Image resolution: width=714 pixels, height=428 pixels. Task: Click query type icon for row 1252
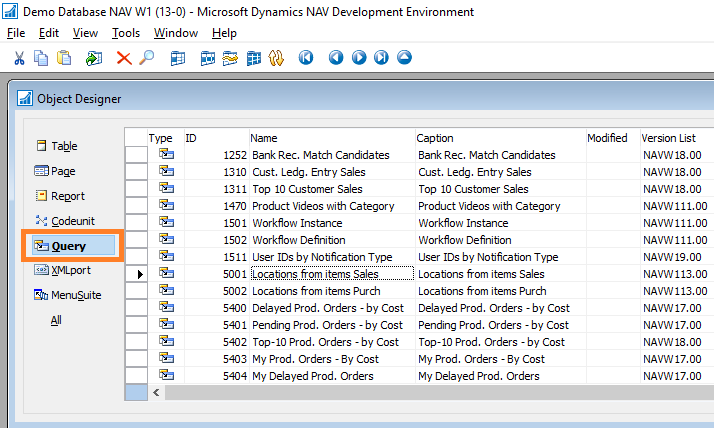[x=166, y=154]
